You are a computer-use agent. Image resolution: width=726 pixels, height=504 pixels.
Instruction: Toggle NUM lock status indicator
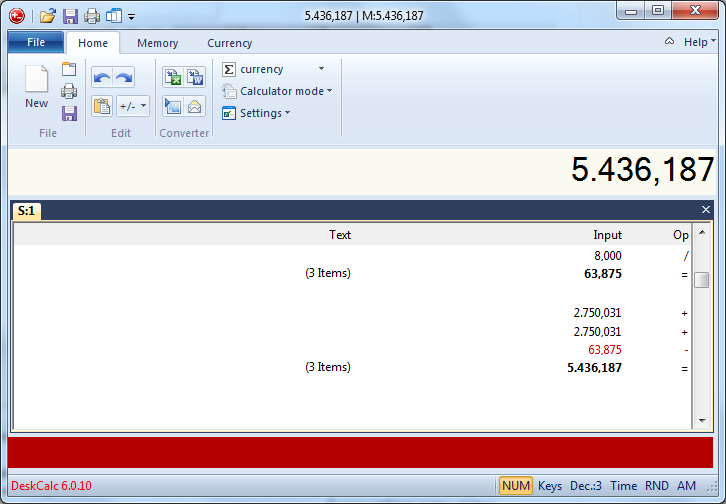coord(516,486)
